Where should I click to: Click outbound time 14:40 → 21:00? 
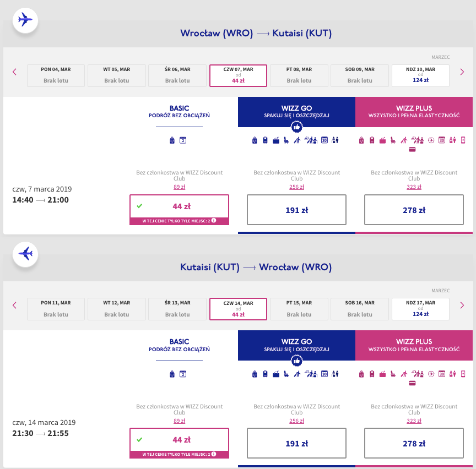[40, 200]
